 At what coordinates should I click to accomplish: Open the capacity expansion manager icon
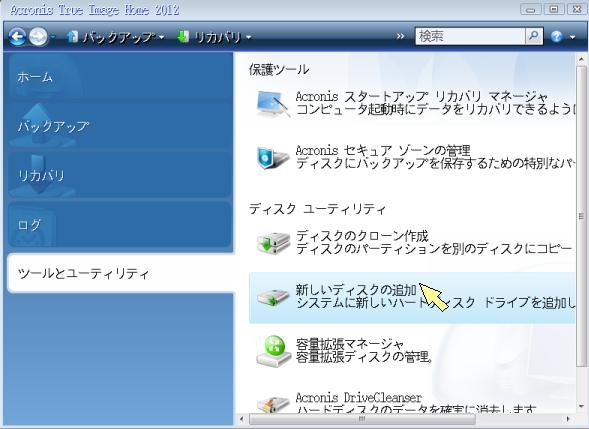tap(273, 351)
